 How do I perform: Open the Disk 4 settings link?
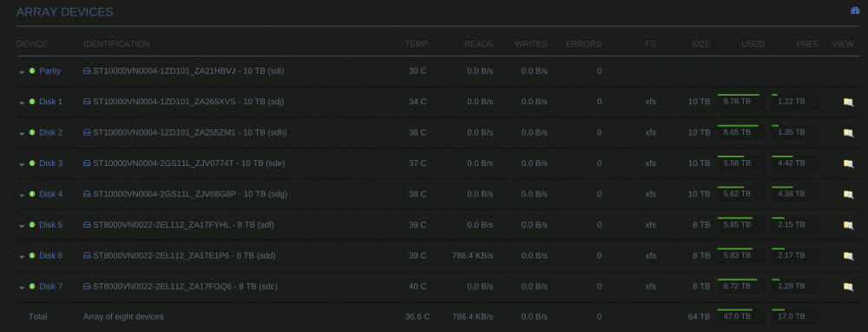[51, 194]
